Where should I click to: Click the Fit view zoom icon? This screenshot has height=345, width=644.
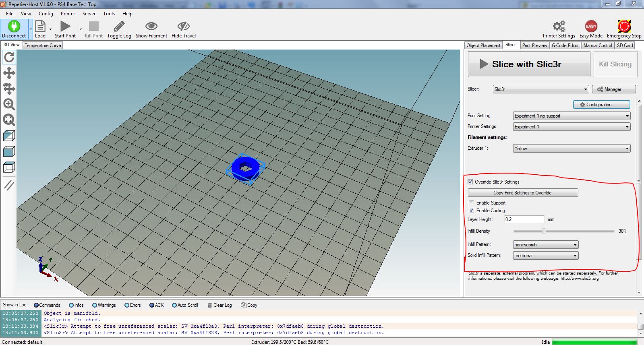[9, 120]
